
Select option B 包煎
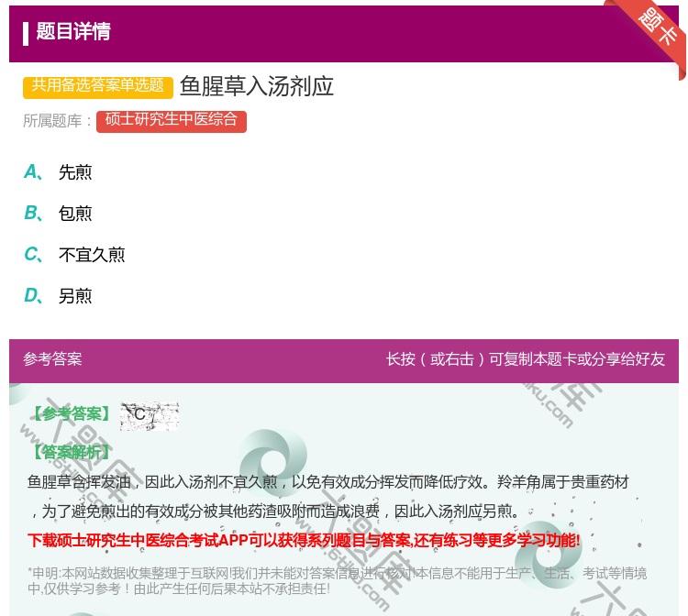(x=75, y=214)
